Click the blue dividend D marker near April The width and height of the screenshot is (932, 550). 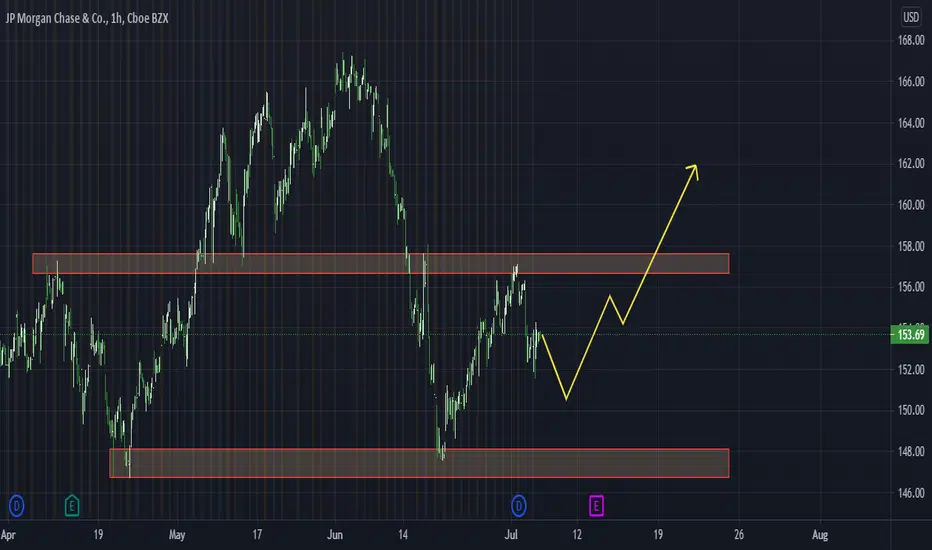click(17, 506)
